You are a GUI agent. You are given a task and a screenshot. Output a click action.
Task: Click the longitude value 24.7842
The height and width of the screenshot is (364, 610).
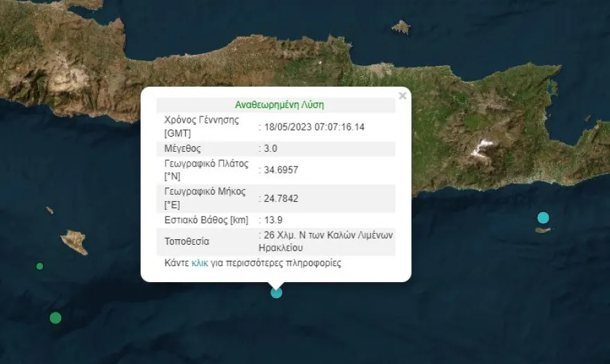click(281, 198)
